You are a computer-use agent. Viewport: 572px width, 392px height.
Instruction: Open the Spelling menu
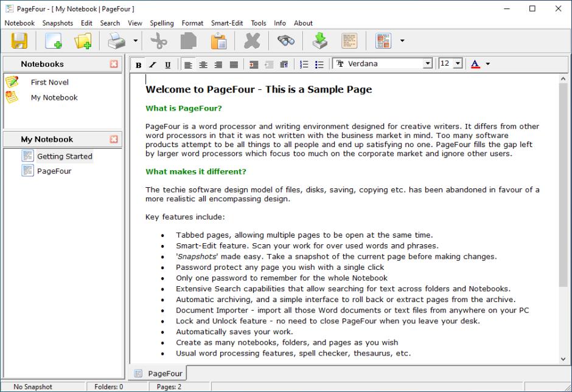(162, 23)
